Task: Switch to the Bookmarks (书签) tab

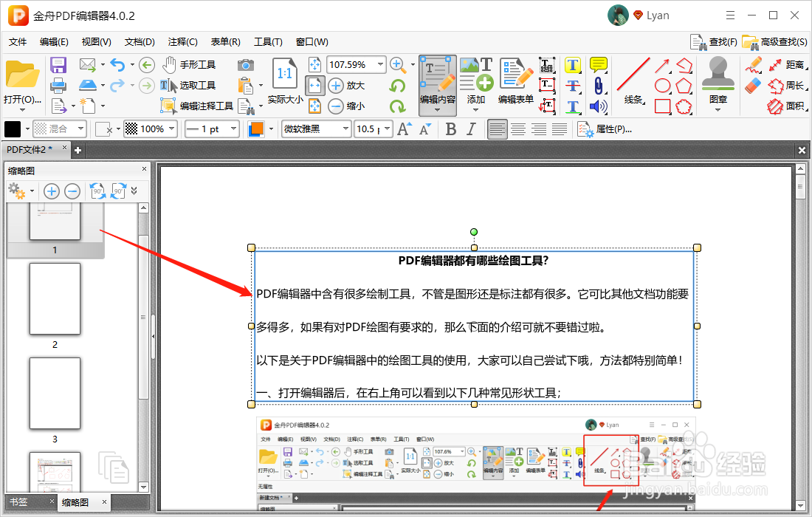Action: point(18,502)
